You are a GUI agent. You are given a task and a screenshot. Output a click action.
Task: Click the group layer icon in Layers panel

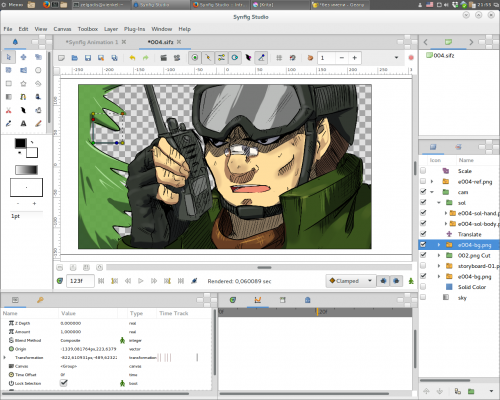[471, 391]
